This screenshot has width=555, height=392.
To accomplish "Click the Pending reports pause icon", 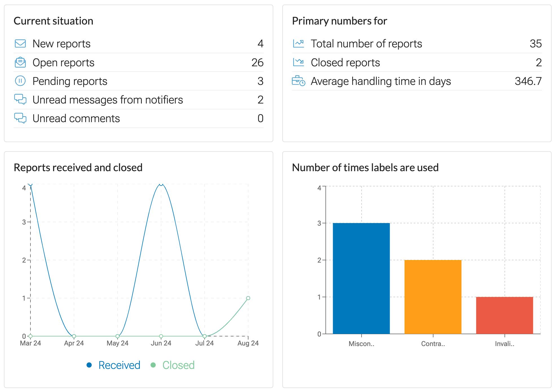I will [20, 81].
